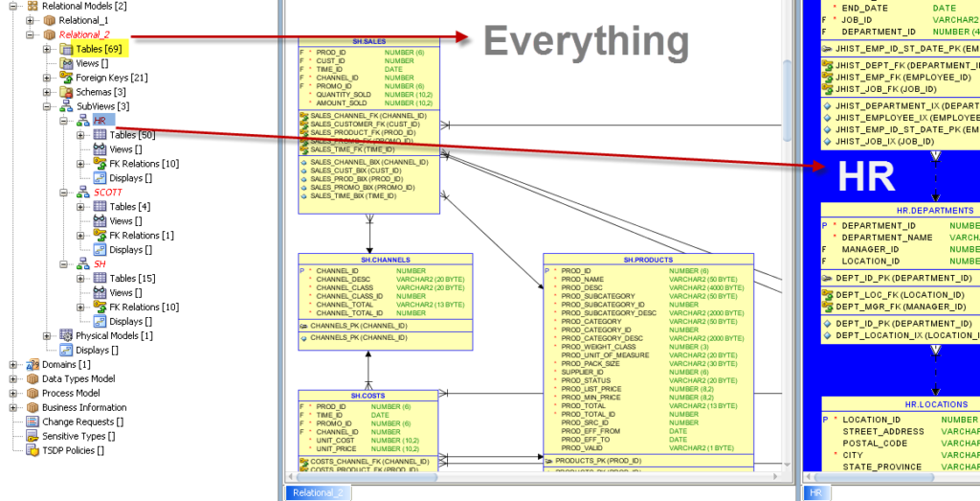This screenshot has width=980, height=501.
Task: Collapse the SCOTT subview node
Action: 65,193
